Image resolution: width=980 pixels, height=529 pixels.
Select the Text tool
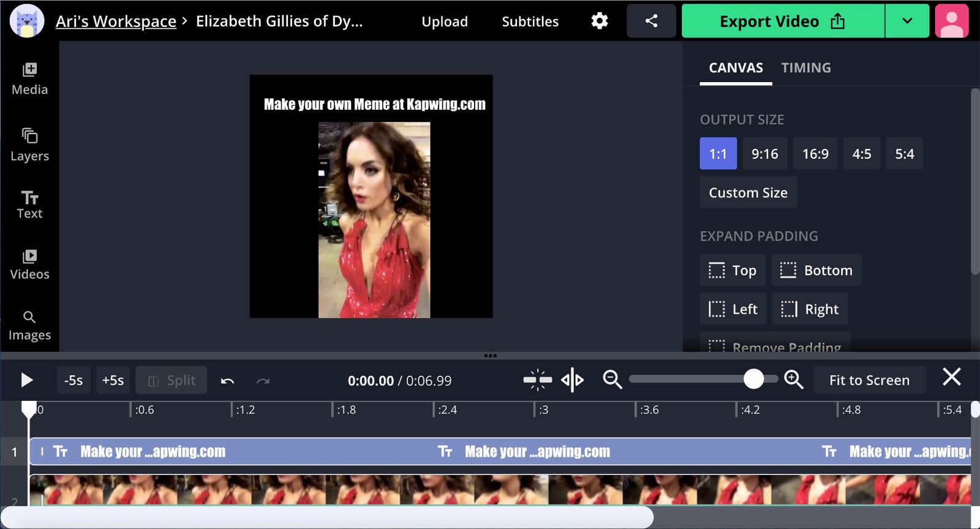pyautogui.click(x=29, y=205)
